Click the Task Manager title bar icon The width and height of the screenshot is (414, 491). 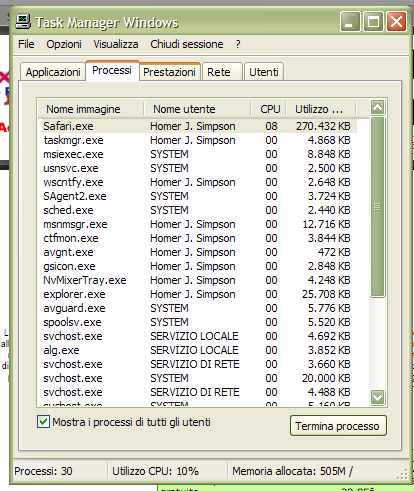(x=23, y=22)
